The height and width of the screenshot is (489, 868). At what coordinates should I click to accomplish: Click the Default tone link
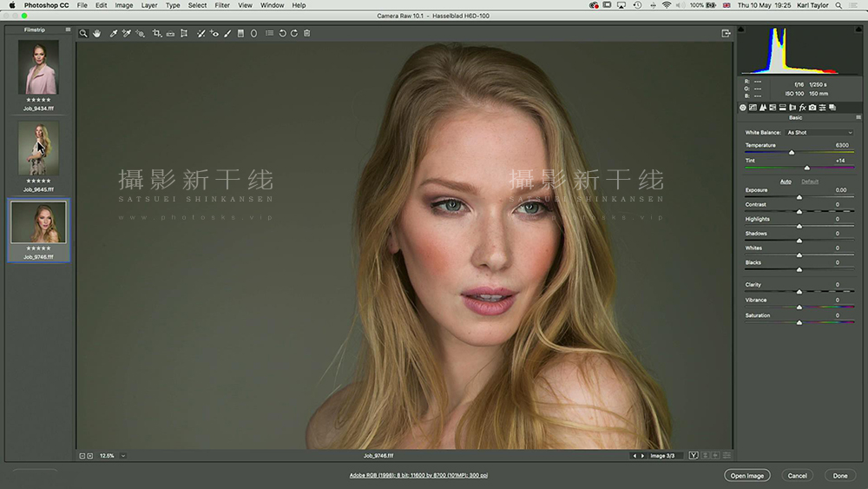click(x=809, y=182)
